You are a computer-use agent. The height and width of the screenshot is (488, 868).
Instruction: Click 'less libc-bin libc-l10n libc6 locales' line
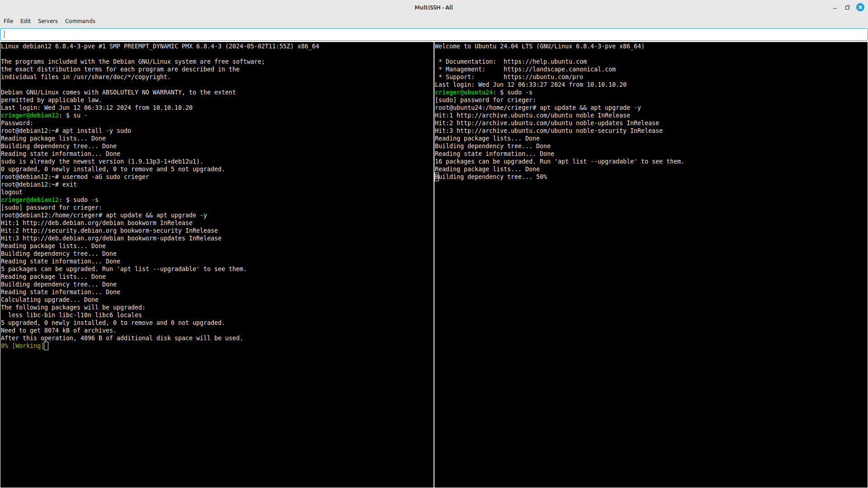tap(75, 315)
